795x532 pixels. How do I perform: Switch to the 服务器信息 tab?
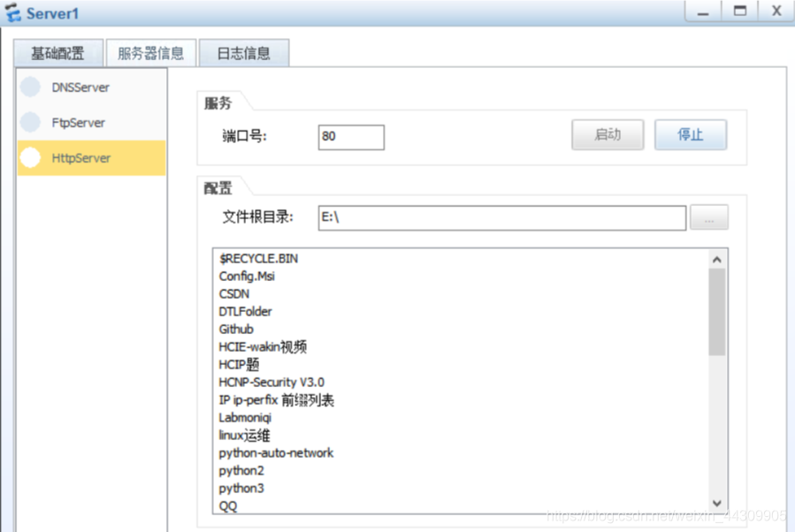click(x=150, y=53)
